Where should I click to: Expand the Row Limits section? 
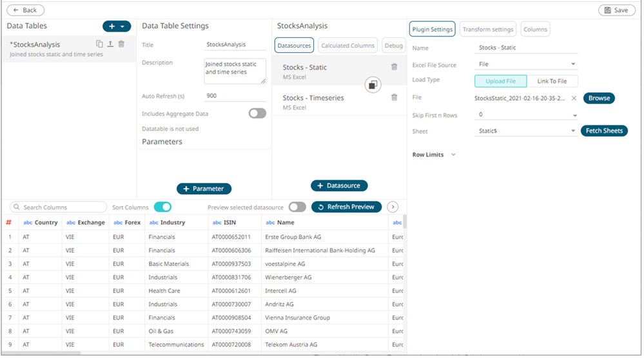[453, 155]
